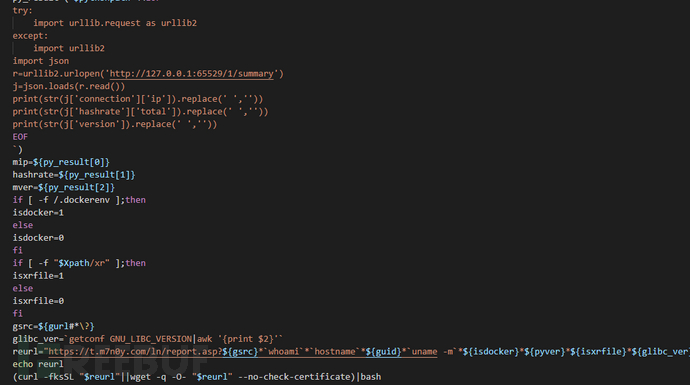Click the 'gsrc=${gurl#*\?}' line
Image resolution: width=690 pixels, height=385 pixels.
pos(54,326)
